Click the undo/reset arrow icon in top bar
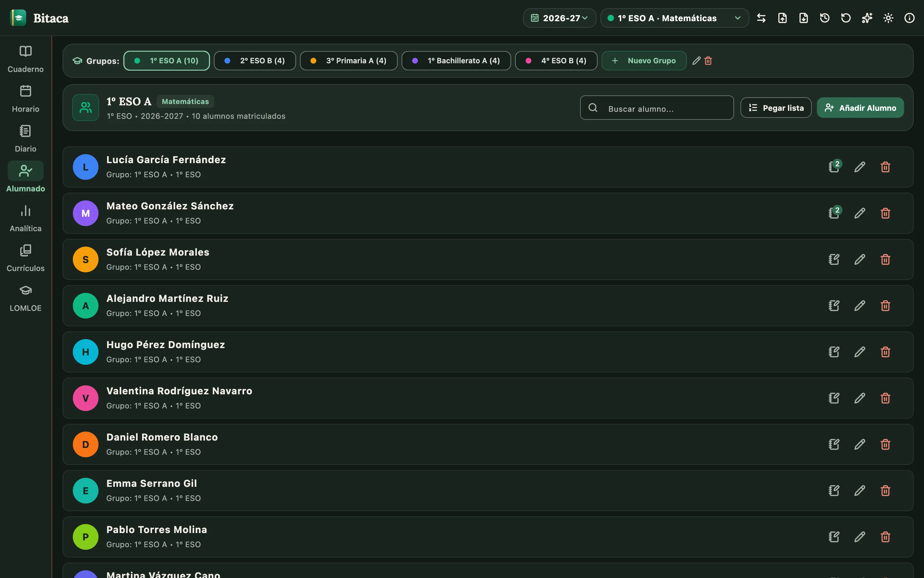924x578 pixels. (846, 18)
